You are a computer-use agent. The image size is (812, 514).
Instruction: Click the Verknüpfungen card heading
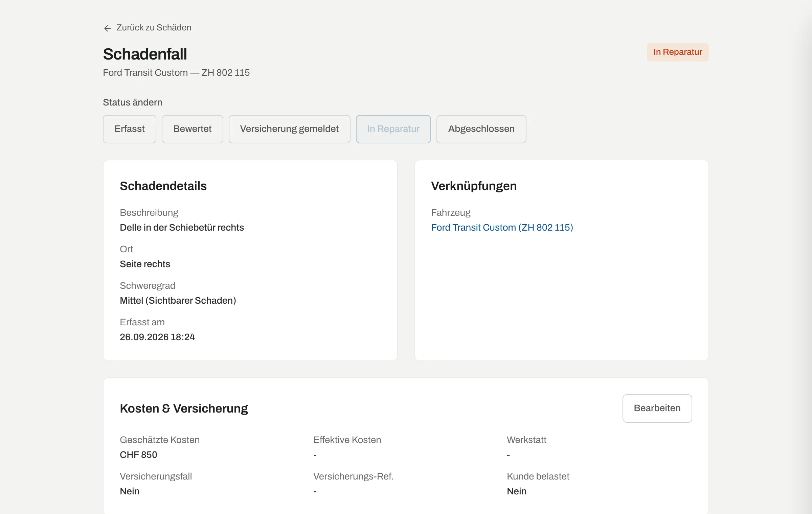[474, 186]
